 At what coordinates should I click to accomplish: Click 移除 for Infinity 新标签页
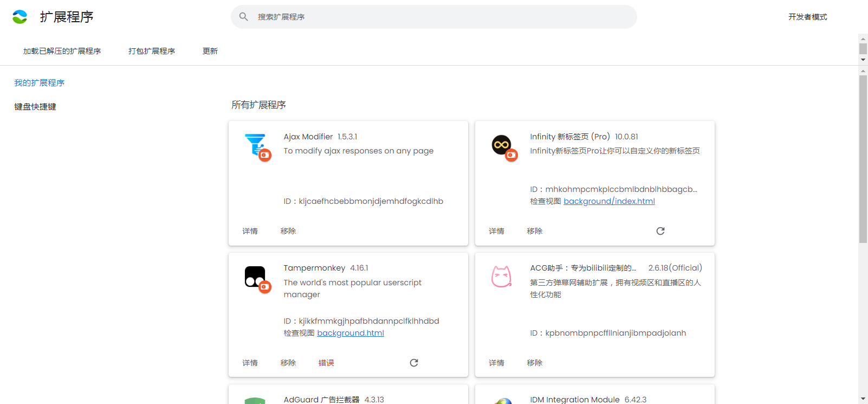click(535, 231)
